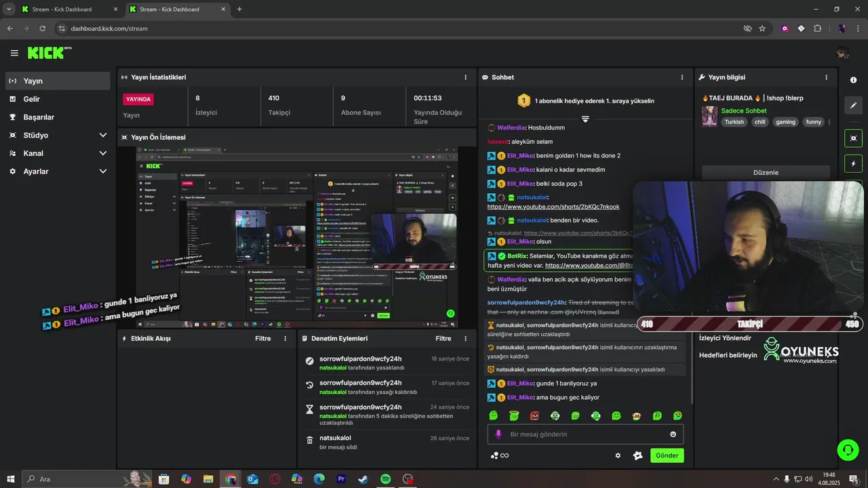Click the gaming tag
Screen dimensions: 868x488
pyautogui.click(x=785, y=122)
